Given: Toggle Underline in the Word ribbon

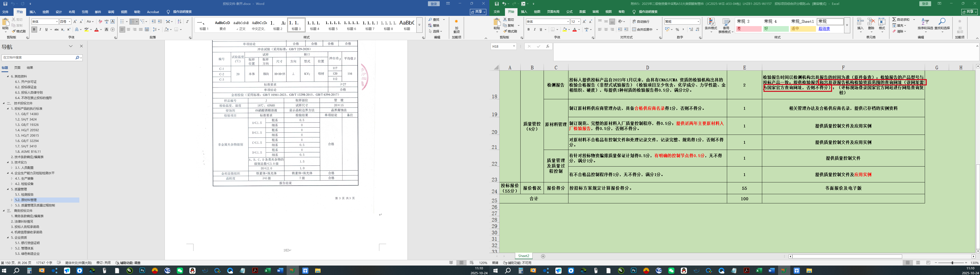Looking at the screenshot, I should coord(46,29).
